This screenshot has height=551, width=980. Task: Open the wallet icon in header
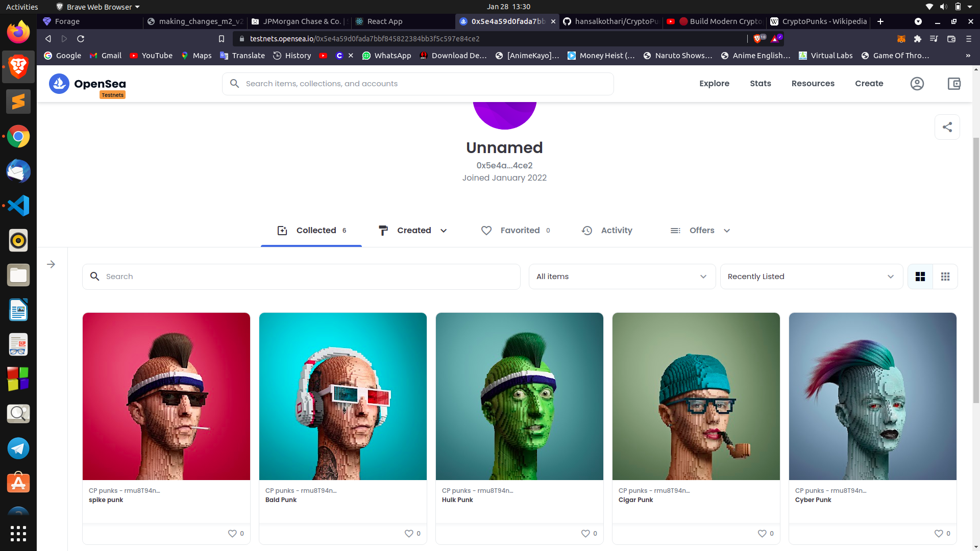953,84
